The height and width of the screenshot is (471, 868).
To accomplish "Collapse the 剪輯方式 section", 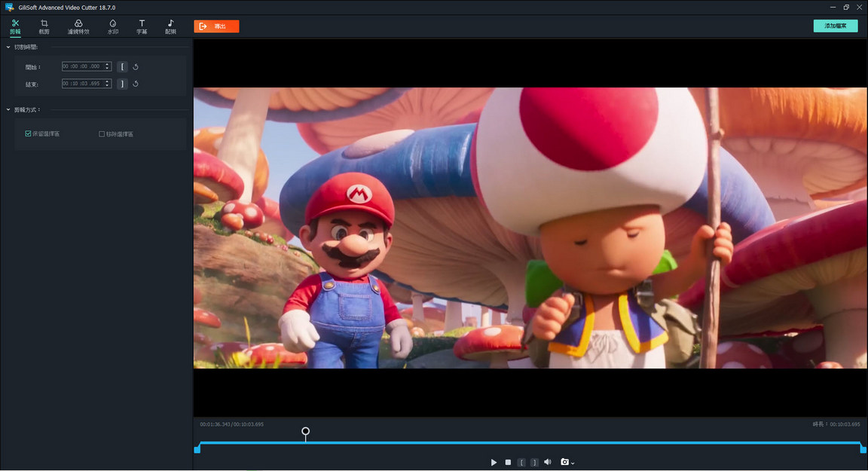I will coord(8,109).
